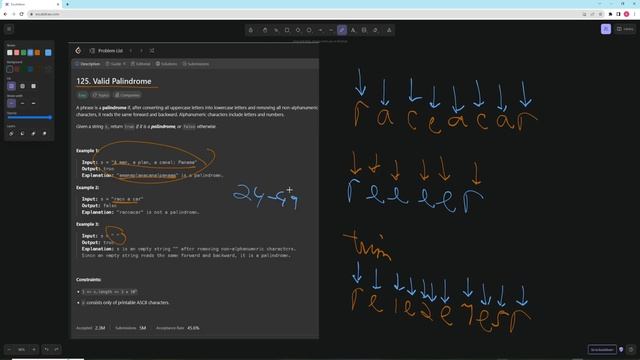Screen dimensions: 640x360
Task: Click the opacity slider track
Action: tap(29, 118)
